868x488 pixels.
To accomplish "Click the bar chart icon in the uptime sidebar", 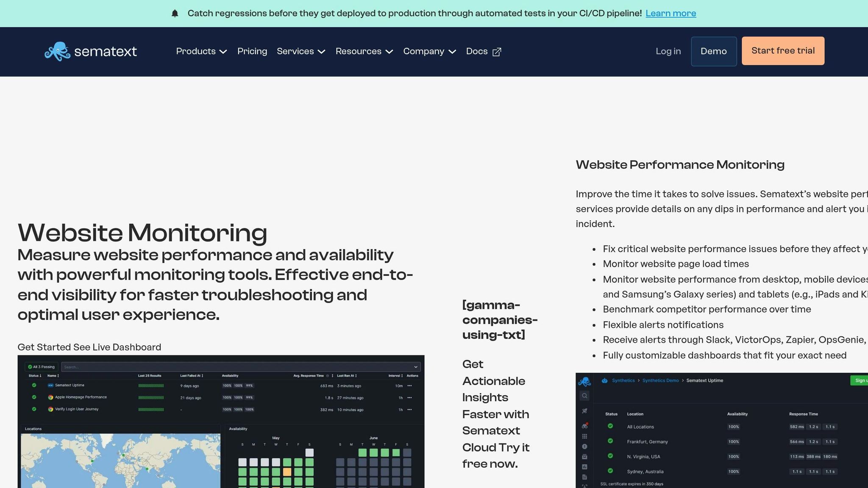I will coord(584,467).
